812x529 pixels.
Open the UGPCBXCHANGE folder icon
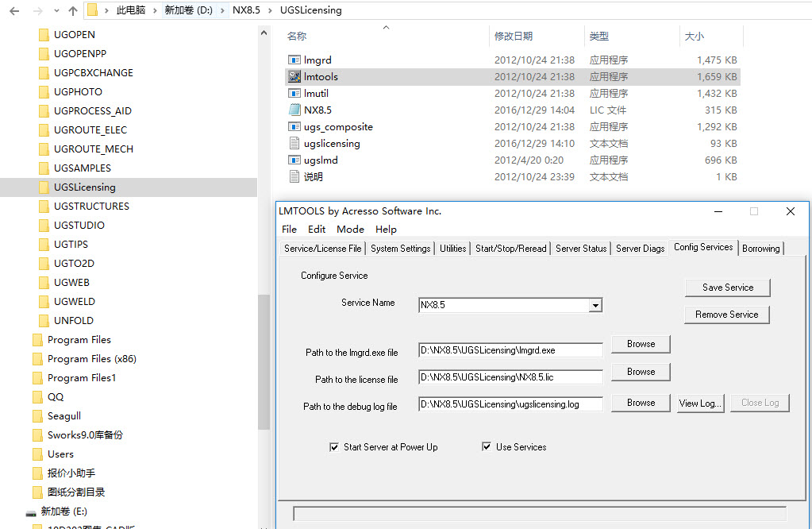[44, 73]
